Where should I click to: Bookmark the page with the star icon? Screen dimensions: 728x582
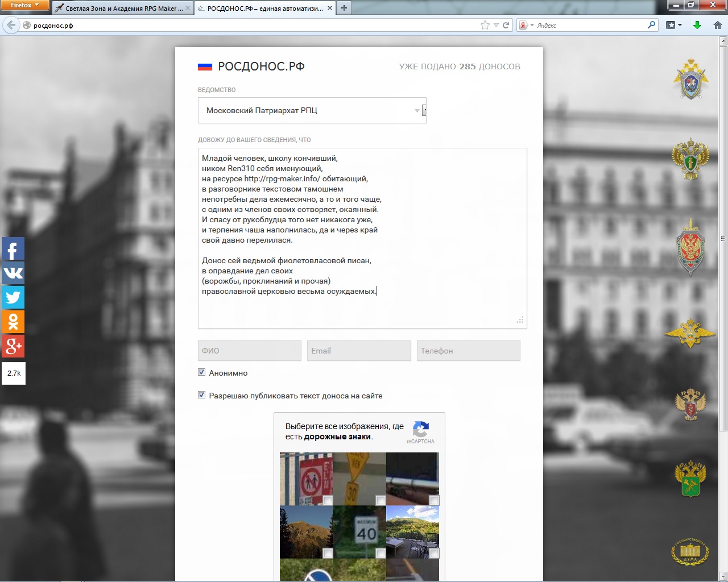click(x=485, y=25)
